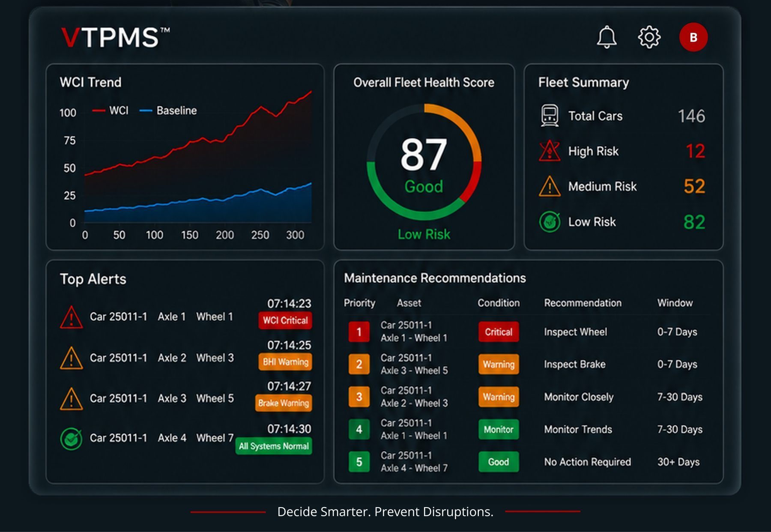Screen dimensions: 771x532
Task: Click the warning icon for Axle 3 Wheel 5 alert
Action: pyautogui.click(x=72, y=399)
